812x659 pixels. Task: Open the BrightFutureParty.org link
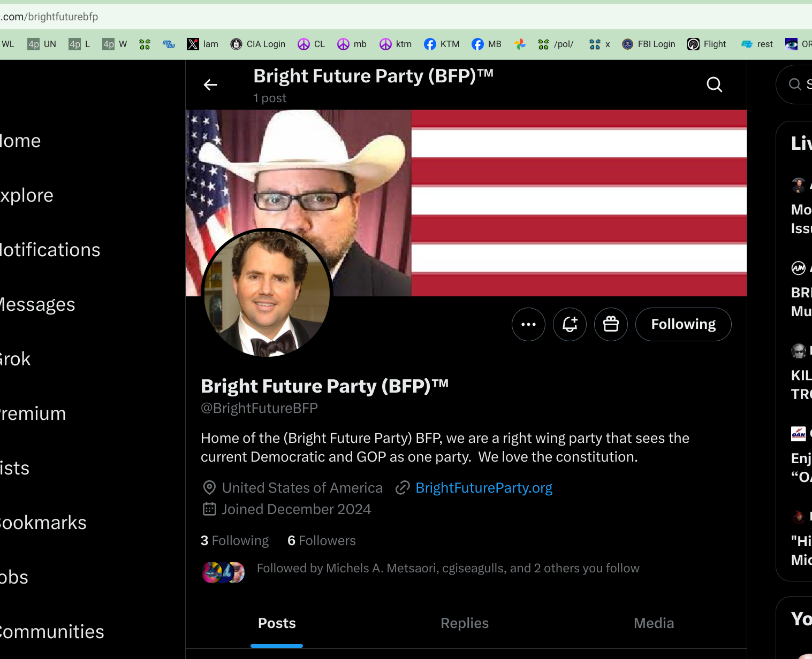[484, 488]
